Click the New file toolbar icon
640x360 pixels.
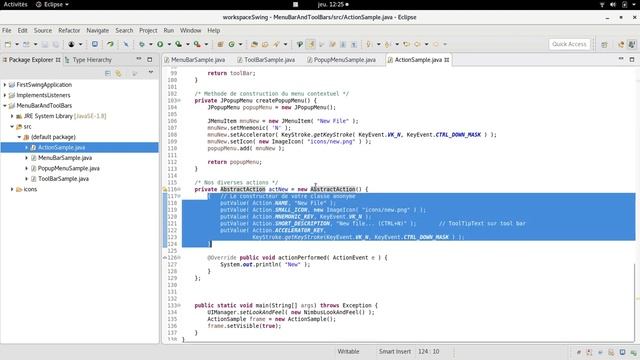coord(8,44)
